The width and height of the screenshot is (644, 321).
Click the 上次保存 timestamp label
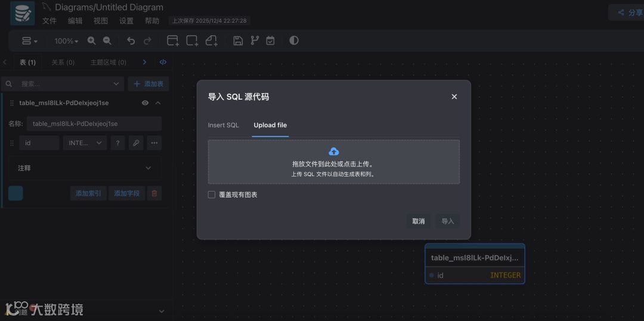[x=209, y=20]
